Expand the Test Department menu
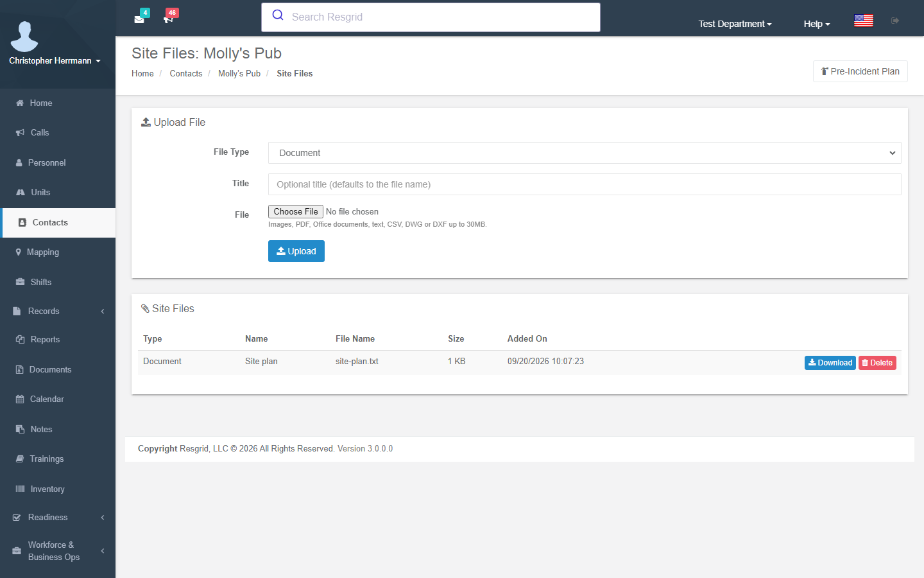 [x=735, y=24]
